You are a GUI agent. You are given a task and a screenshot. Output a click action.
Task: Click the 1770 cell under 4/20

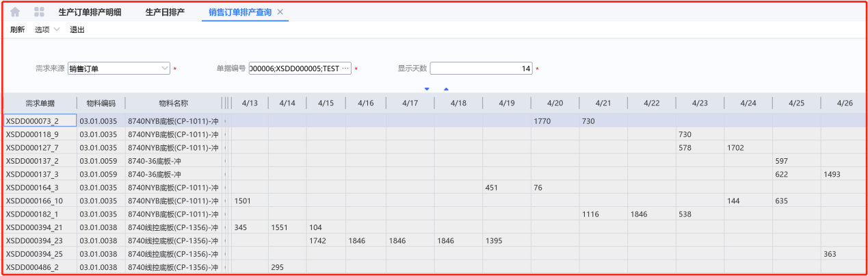(x=555, y=121)
